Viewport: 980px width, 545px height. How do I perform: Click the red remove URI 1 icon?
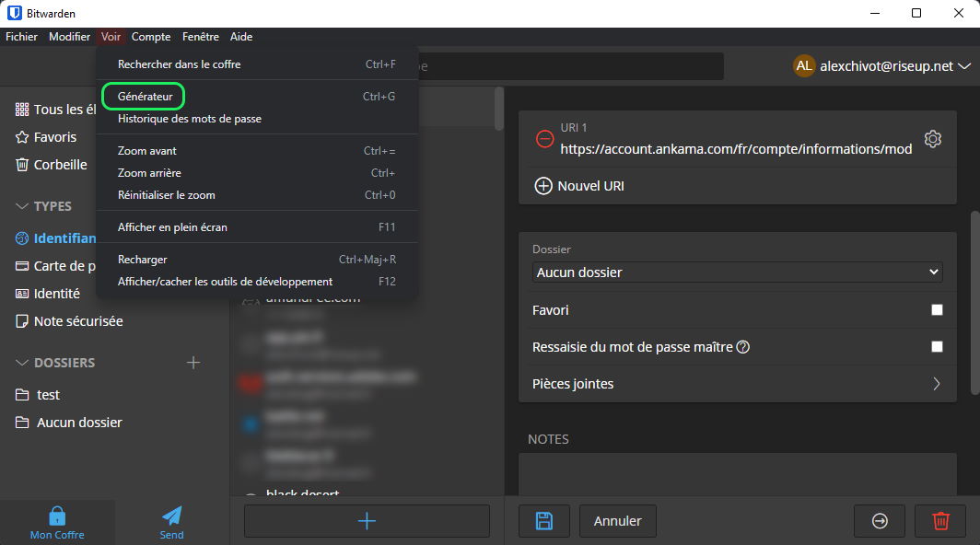point(544,139)
